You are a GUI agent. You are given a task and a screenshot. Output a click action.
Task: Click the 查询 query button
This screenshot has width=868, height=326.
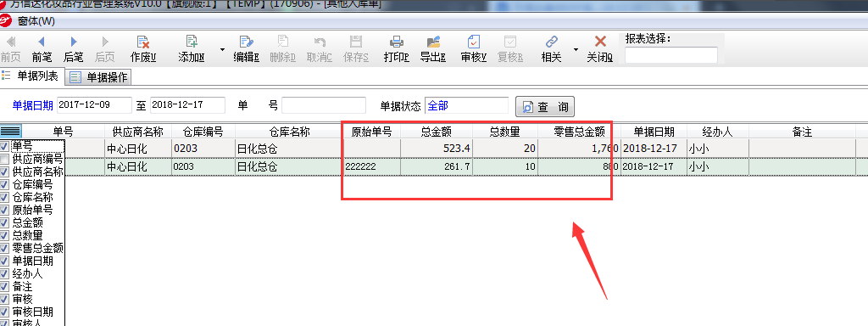pyautogui.click(x=545, y=107)
